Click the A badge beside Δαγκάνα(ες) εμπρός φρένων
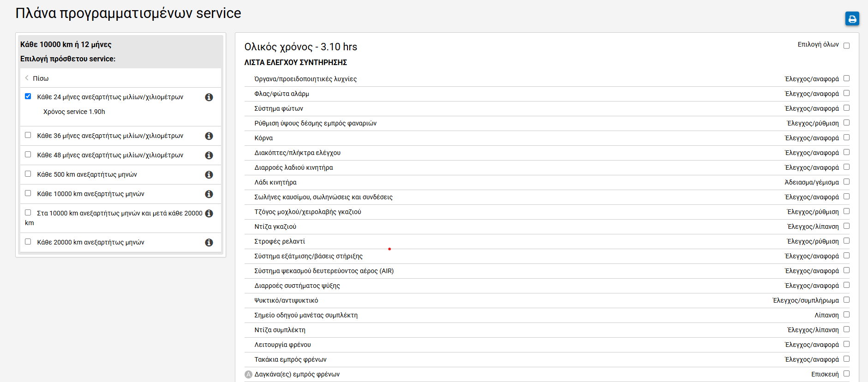 point(248,375)
